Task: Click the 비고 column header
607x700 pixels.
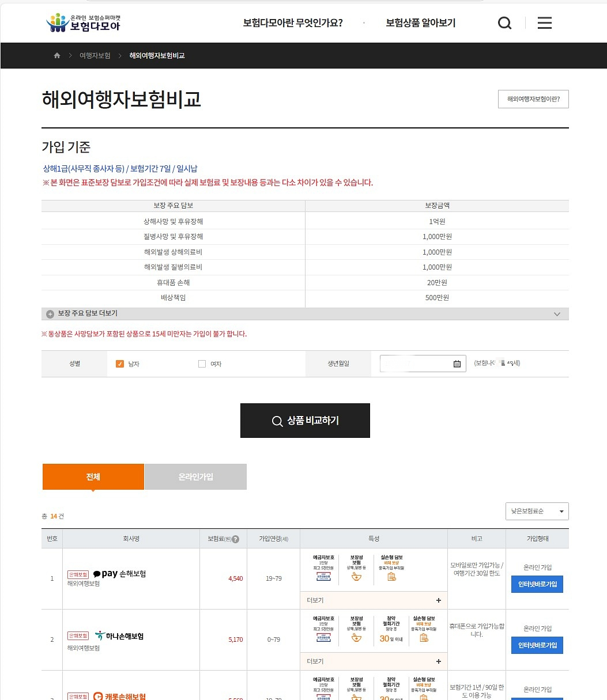Action: (x=477, y=539)
